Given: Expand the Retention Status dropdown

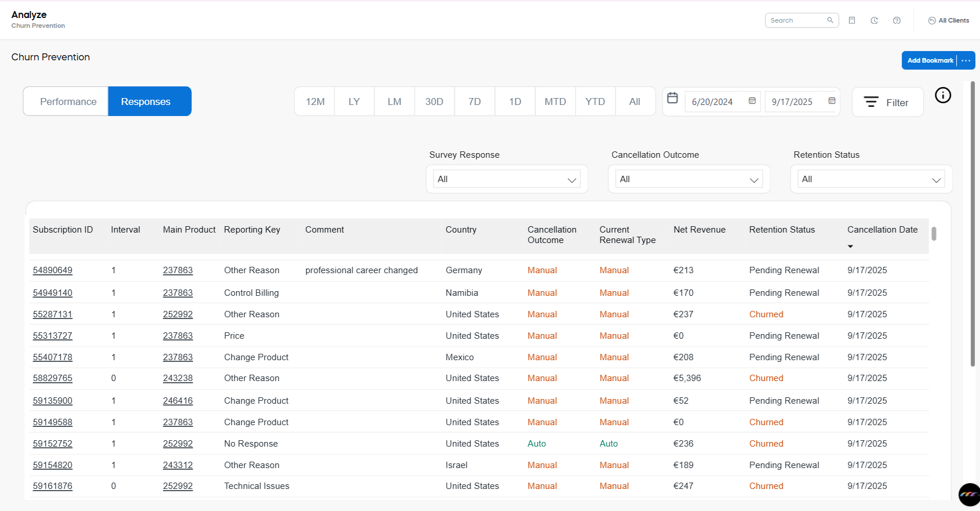Looking at the screenshot, I should pyautogui.click(x=870, y=179).
